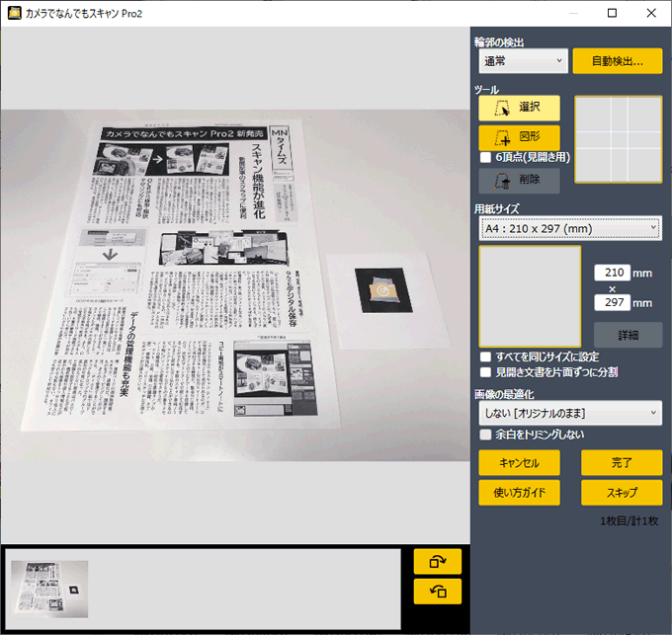
Task: Click the 削除 delete tool button
Action: point(519,181)
